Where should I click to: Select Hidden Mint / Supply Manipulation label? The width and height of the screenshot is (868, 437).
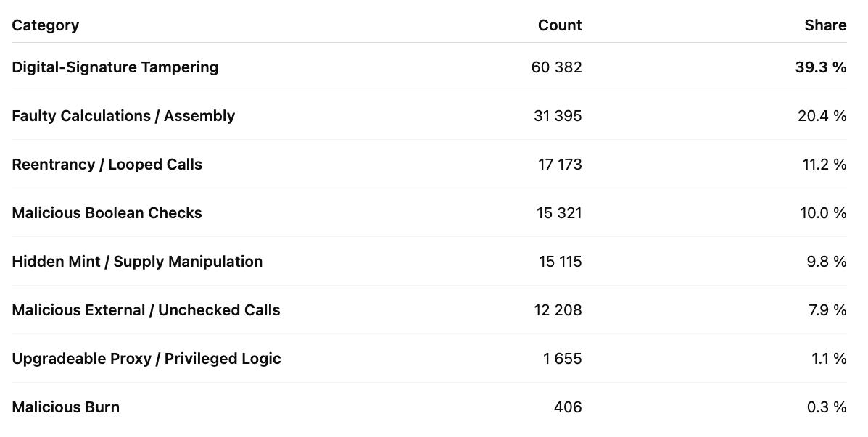(137, 262)
